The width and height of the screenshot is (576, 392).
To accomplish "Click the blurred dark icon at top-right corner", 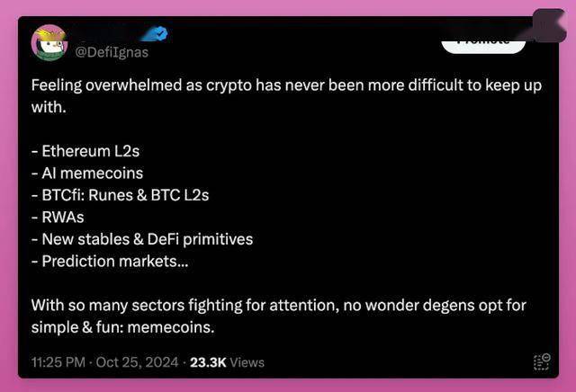I will 549,25.
